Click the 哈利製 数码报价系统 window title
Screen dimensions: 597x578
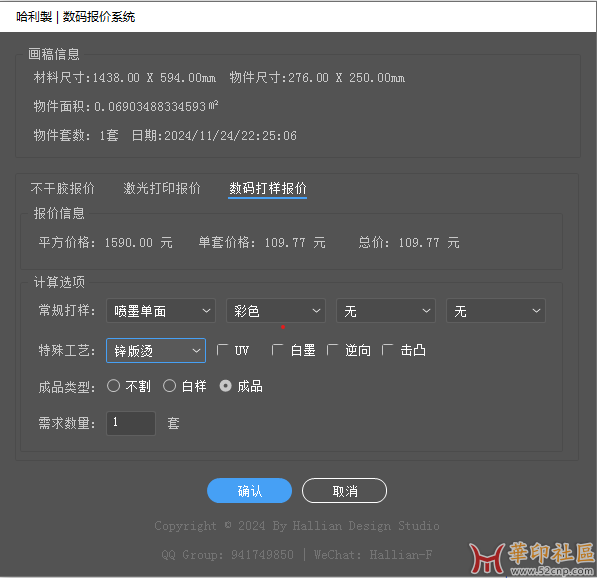click(75, 17)
